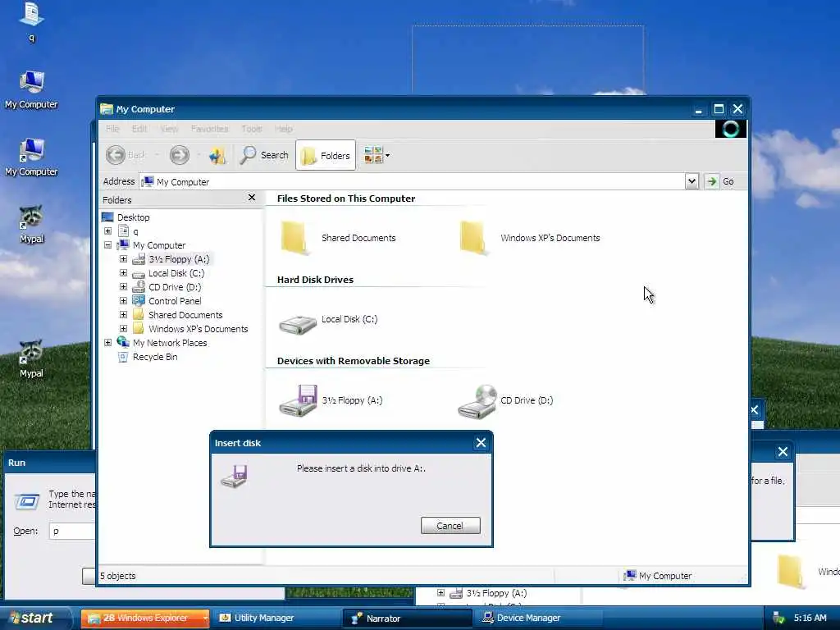Expand Local Disk (C:) in tree
840x630 pixels.
pyautogui.click(x=123, y=272)
